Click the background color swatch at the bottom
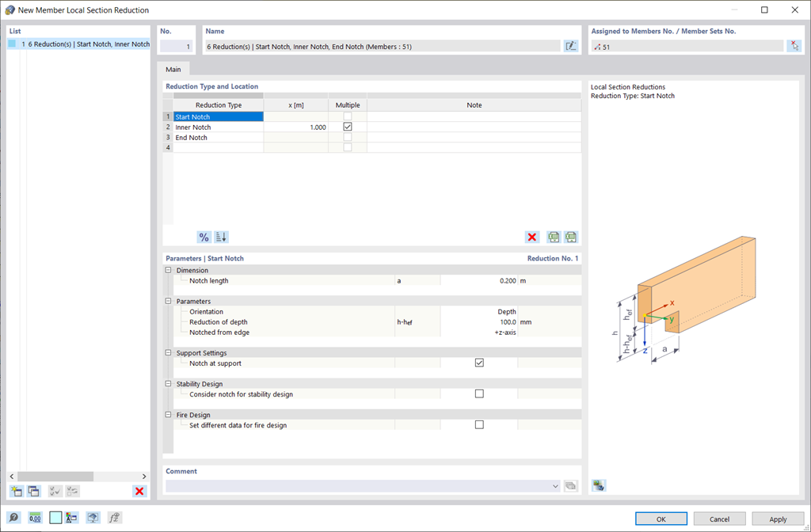The height and width of the screenshot is (532, 811). (x=55, y=517)
